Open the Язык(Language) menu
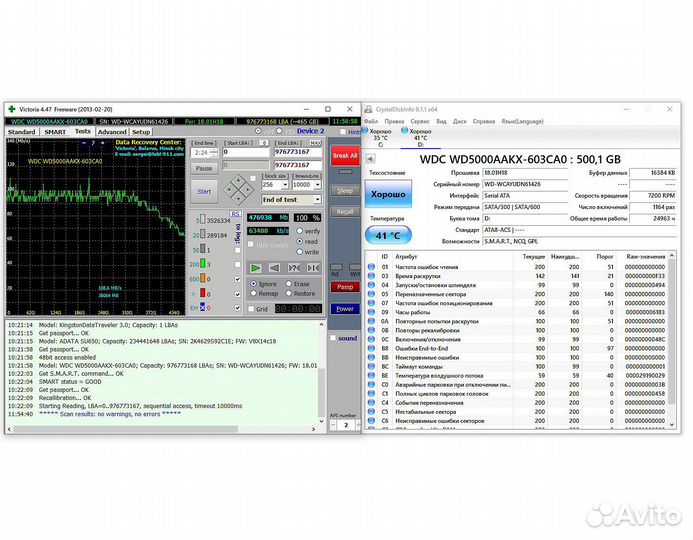The image size is (693, 540). pos(522,121)
